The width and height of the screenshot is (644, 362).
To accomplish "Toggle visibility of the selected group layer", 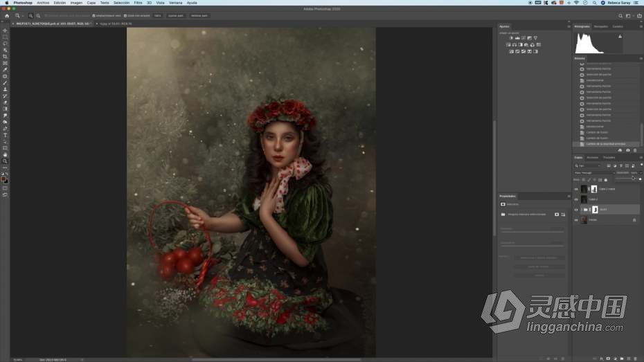I will [576, 210].
